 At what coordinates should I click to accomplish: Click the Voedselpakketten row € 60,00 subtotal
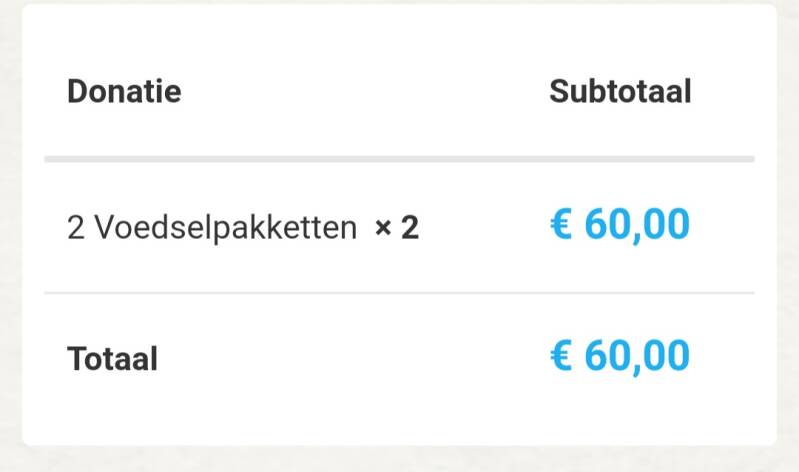[x=620, y=226]
